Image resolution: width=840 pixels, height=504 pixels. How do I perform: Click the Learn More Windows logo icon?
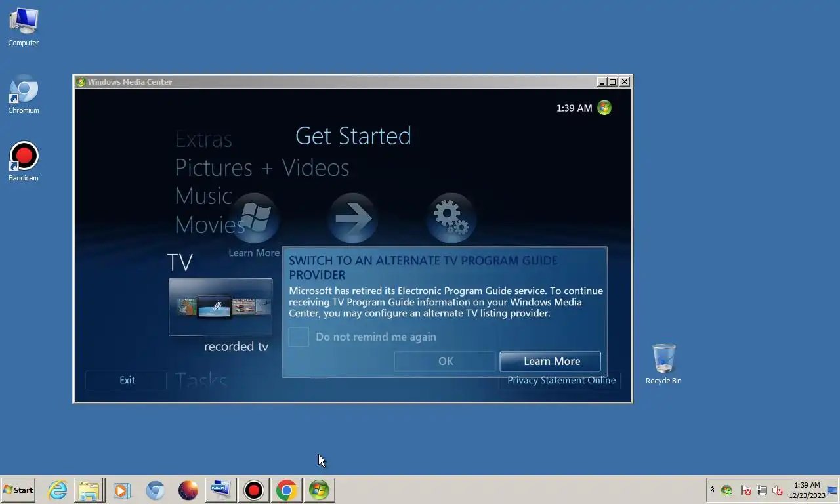click(x=255, y=218)
